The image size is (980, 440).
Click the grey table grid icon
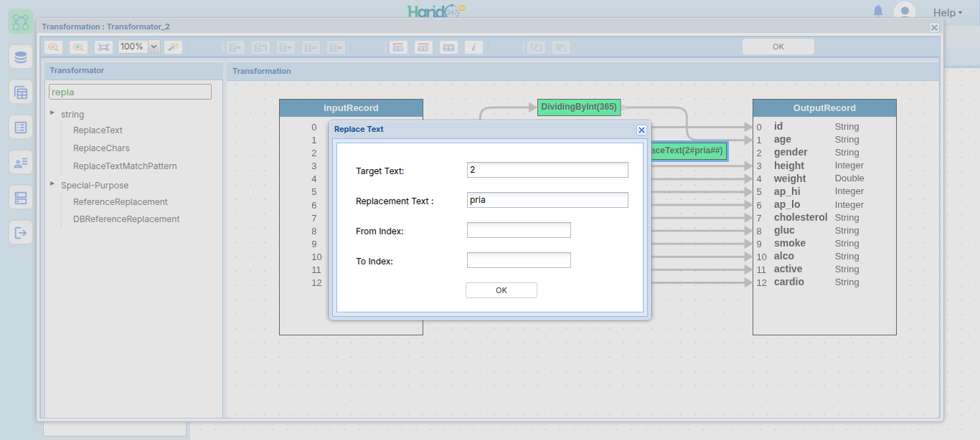(x=448, y=47)
